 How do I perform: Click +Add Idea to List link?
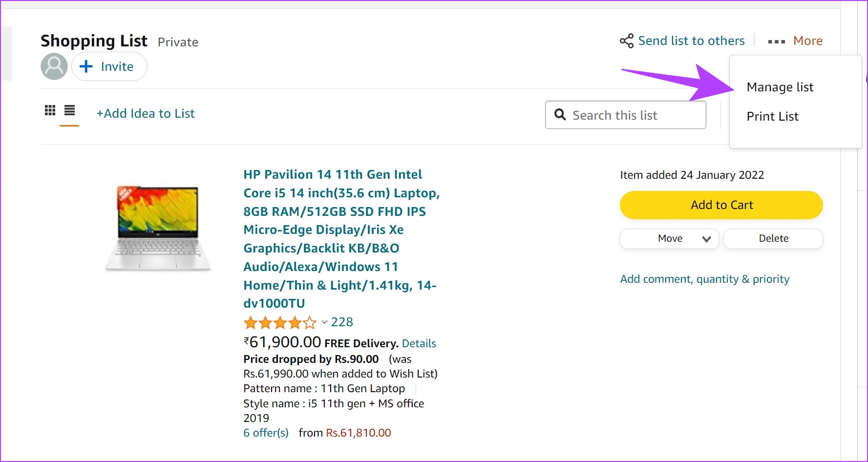pyautogui.click(x=146, y=113)
